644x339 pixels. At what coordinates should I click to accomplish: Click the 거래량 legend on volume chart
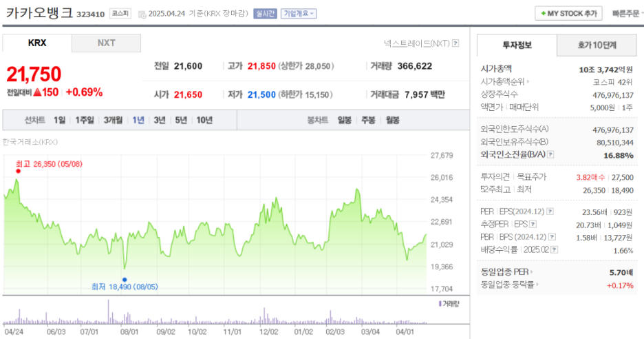point(449,304)
